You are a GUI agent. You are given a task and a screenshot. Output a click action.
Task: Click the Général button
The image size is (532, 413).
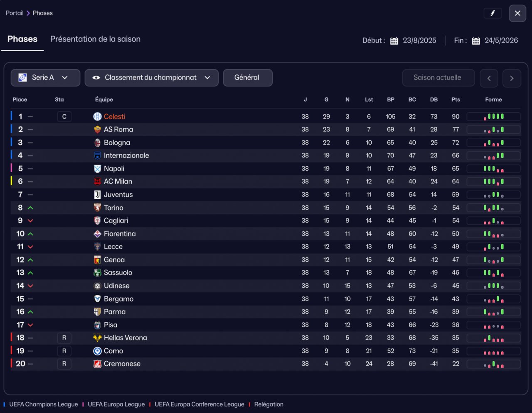coord(247,78)
